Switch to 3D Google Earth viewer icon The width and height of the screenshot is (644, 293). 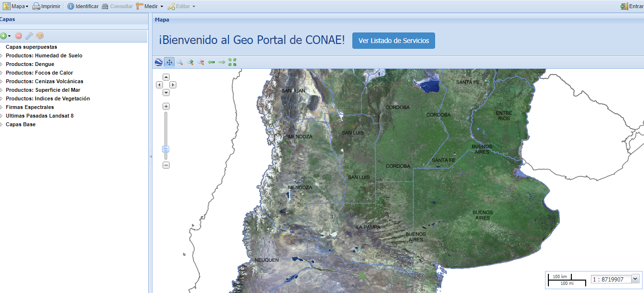click(x=159, y=62)
